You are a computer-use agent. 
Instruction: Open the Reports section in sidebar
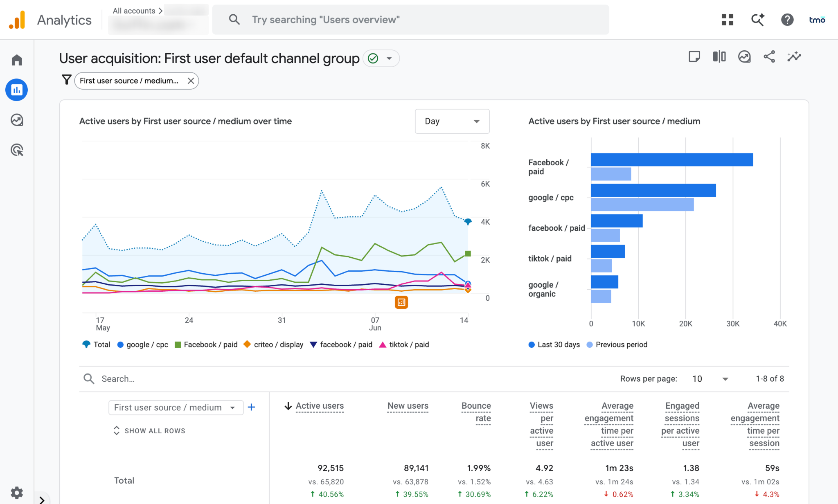[x=17, y=90]
